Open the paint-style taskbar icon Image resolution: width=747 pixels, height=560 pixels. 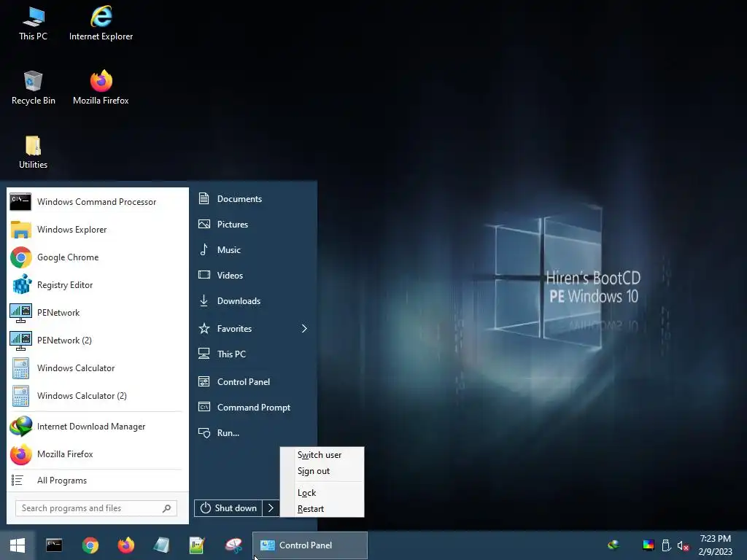coord(233,545)
